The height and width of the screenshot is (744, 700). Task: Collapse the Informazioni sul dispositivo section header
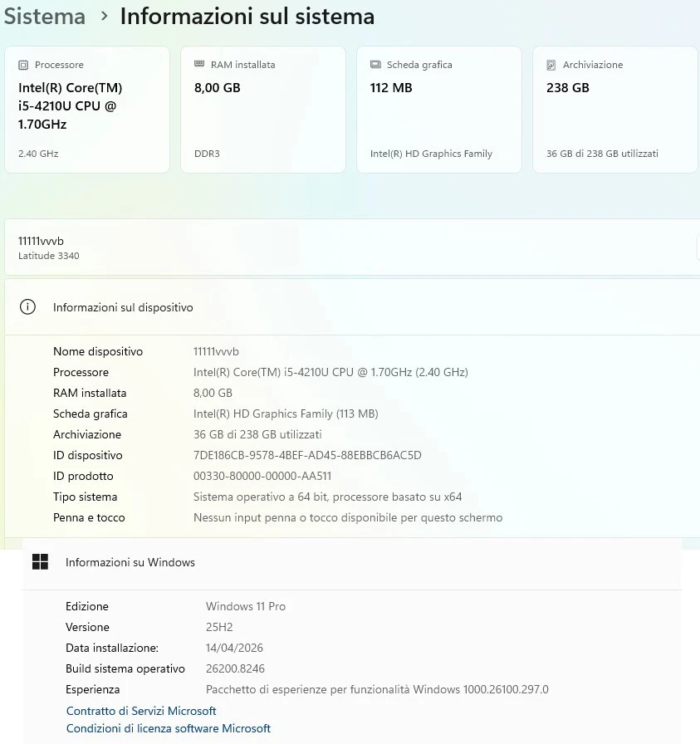(x=352, y=307)
